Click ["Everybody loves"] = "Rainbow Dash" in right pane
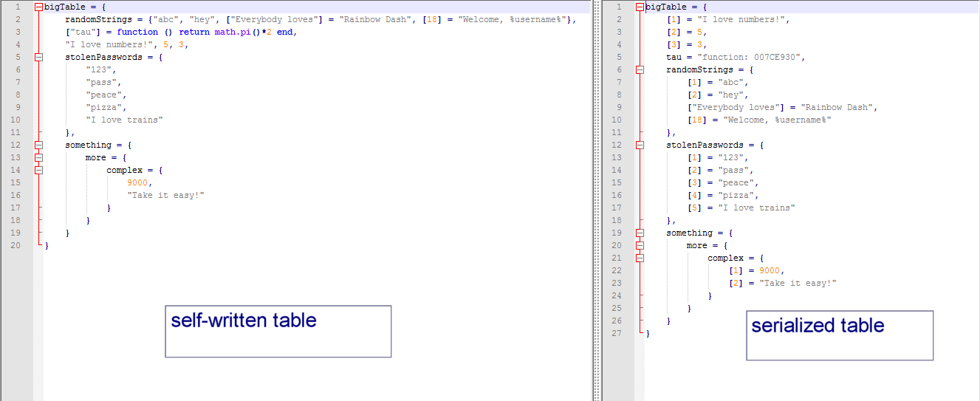980x401 pixels. coord(782,107)
